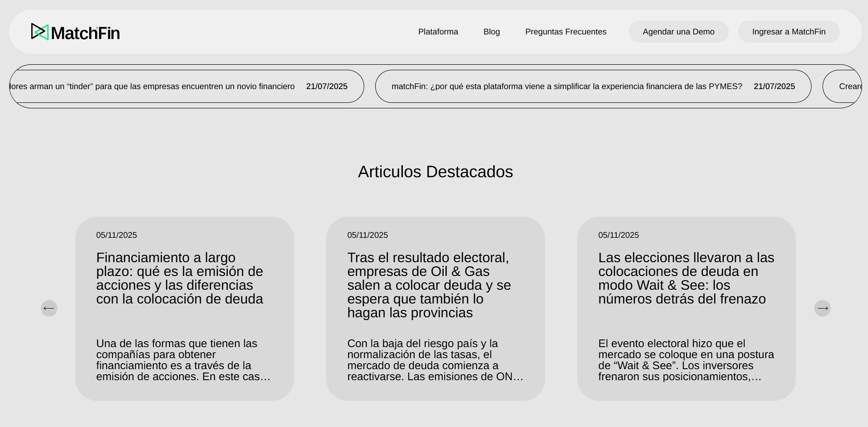868x427 pixels.
Task: Click the excerpt starting "El evento electoral hizo"
Action: (x=686, y=360)
